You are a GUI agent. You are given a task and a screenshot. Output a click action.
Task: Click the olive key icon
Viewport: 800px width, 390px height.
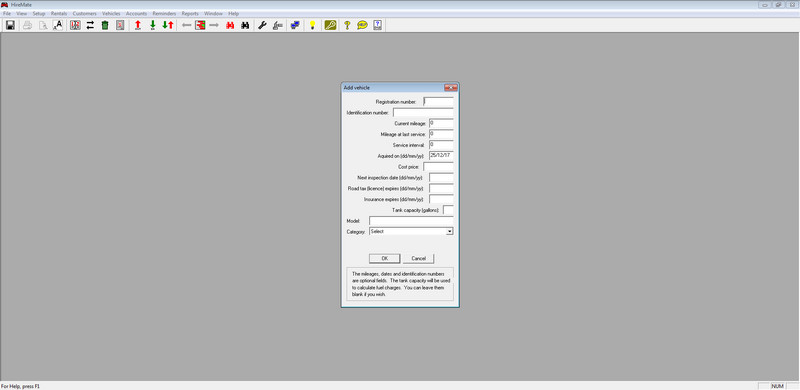tap(330, 25)
